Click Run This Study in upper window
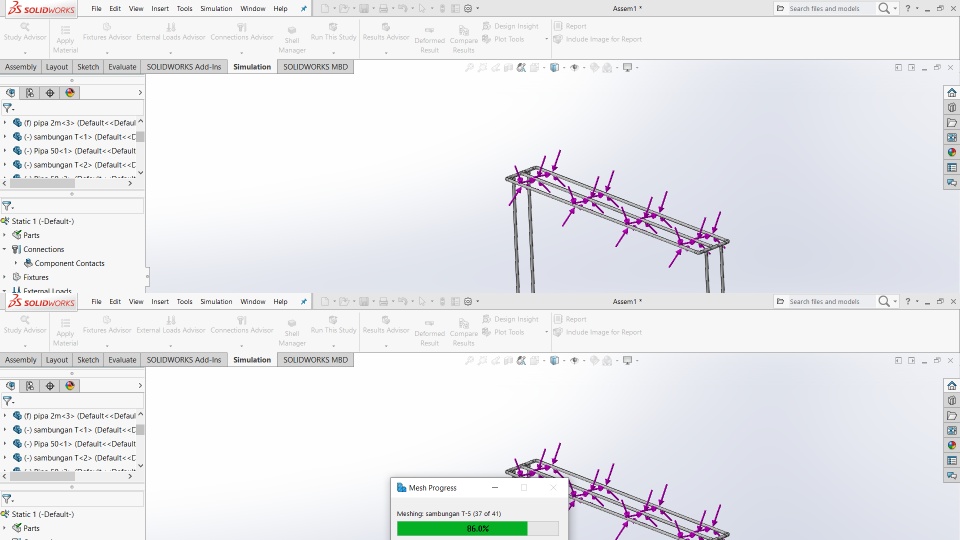The width and height of the screenshot is (960, 540). click(x=333, y=32)
